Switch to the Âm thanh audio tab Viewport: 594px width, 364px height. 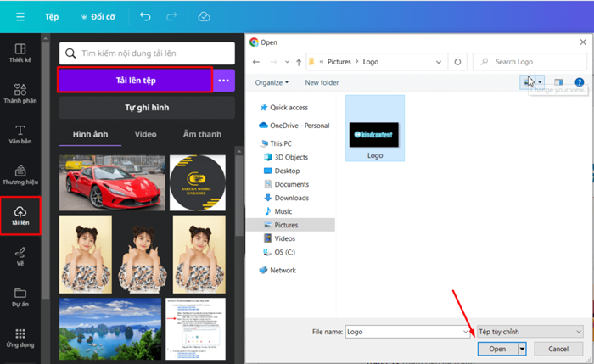coord(202,134)
